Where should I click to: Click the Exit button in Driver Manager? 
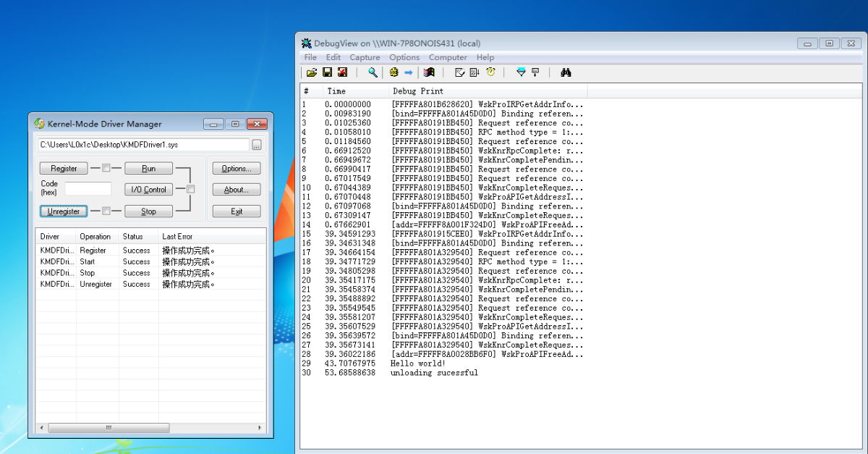pos(237,211)
